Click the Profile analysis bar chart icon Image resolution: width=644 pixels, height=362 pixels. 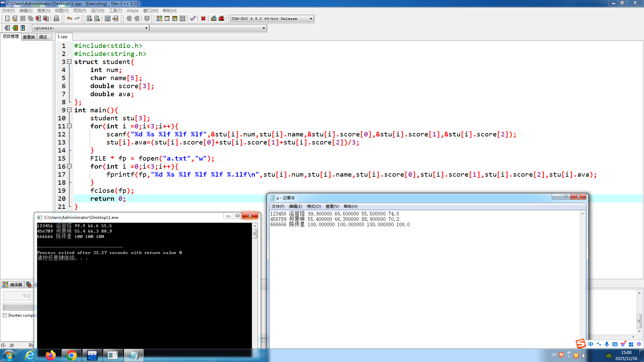214,18
